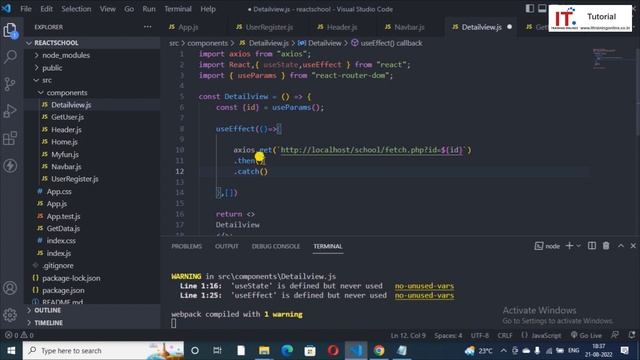Open the Run and Debug view
Screen dimensions: 640x360
click(10, 111)
